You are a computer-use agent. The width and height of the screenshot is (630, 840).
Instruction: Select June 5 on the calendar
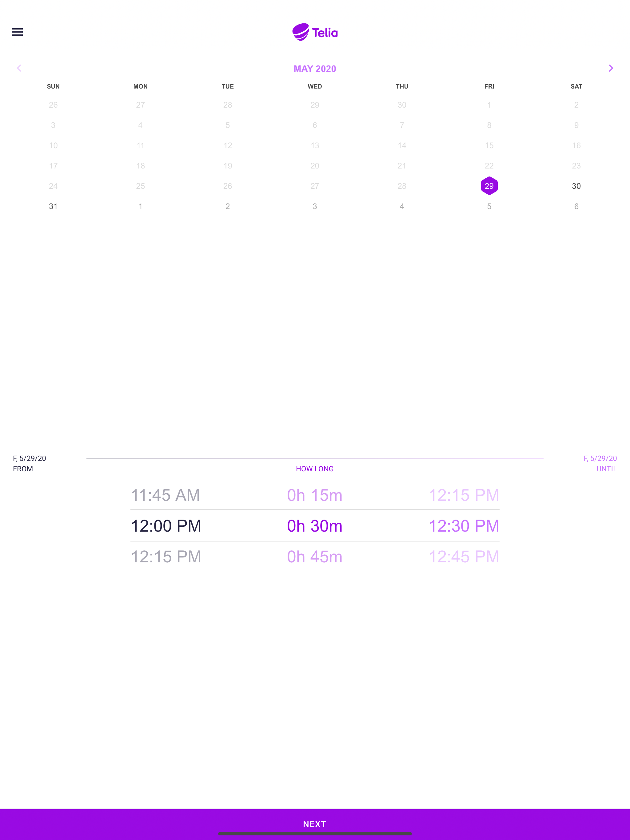[x=489, y=206]
